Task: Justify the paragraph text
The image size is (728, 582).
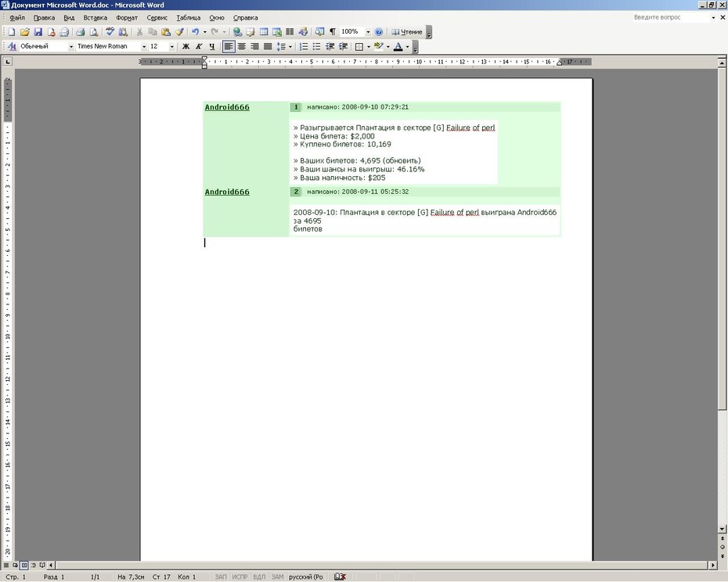Action: click(x=268, y=46)
